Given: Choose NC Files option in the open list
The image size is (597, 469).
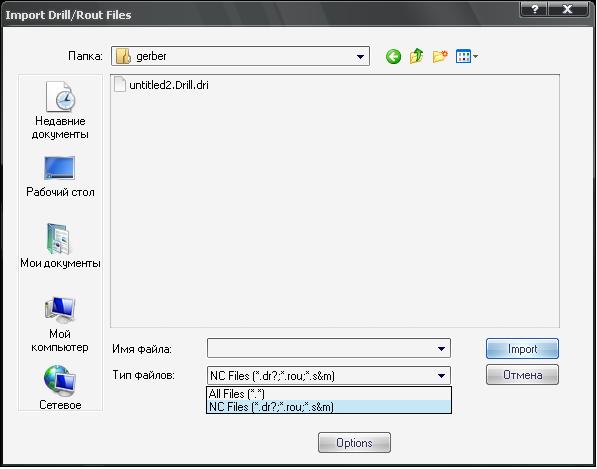Looking at the screenshot, I should pos(329,407).
